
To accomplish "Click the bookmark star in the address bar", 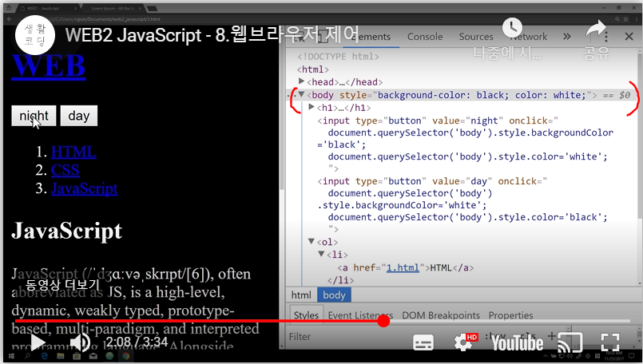I will (x=625, y=19).
